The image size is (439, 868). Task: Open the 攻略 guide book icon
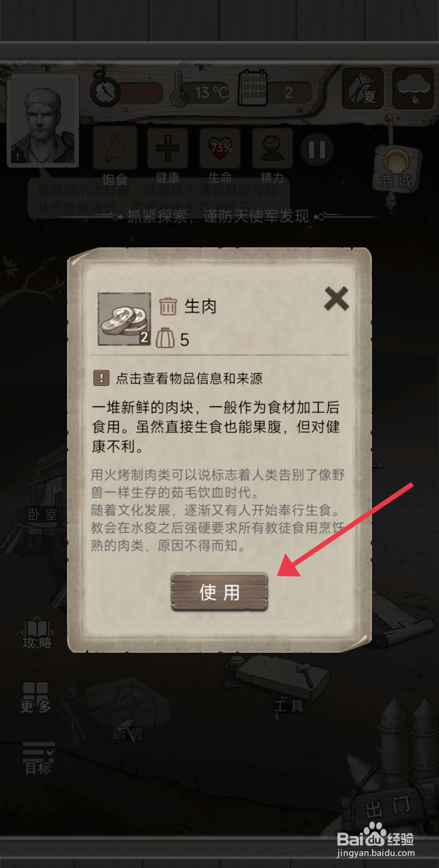37,634
